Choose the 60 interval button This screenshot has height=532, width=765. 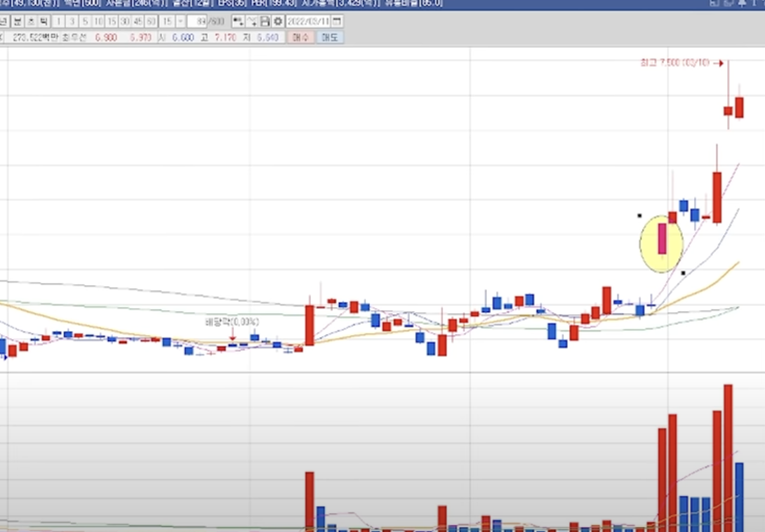tap(151, 22)
